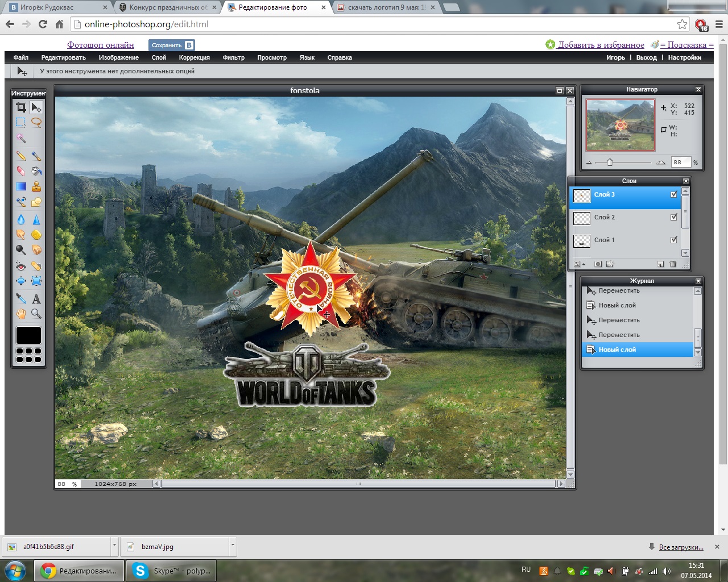Select the Pencil tool
Image resolution: width=728 pixels, height=582 pixels.
point(21,156)
